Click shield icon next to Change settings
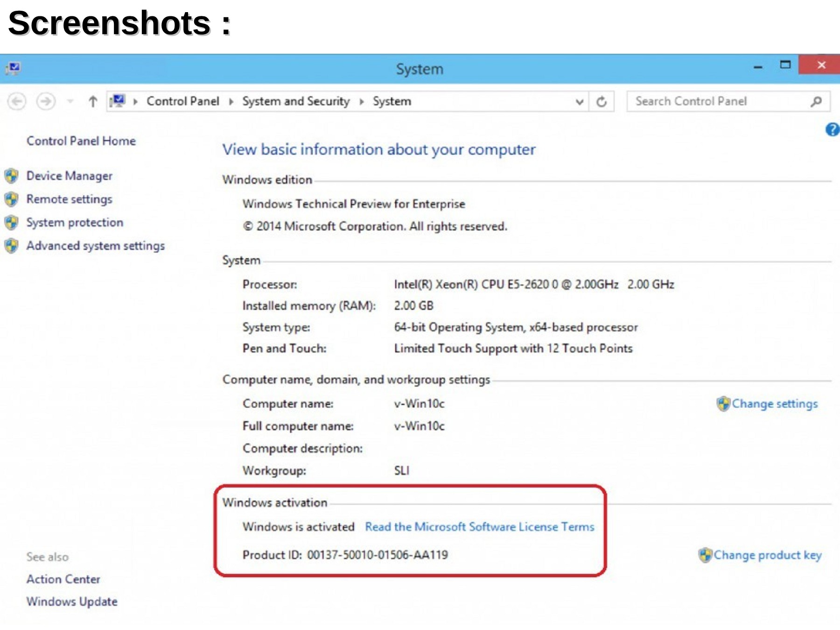The image size is (840, 630). [723, 403]
